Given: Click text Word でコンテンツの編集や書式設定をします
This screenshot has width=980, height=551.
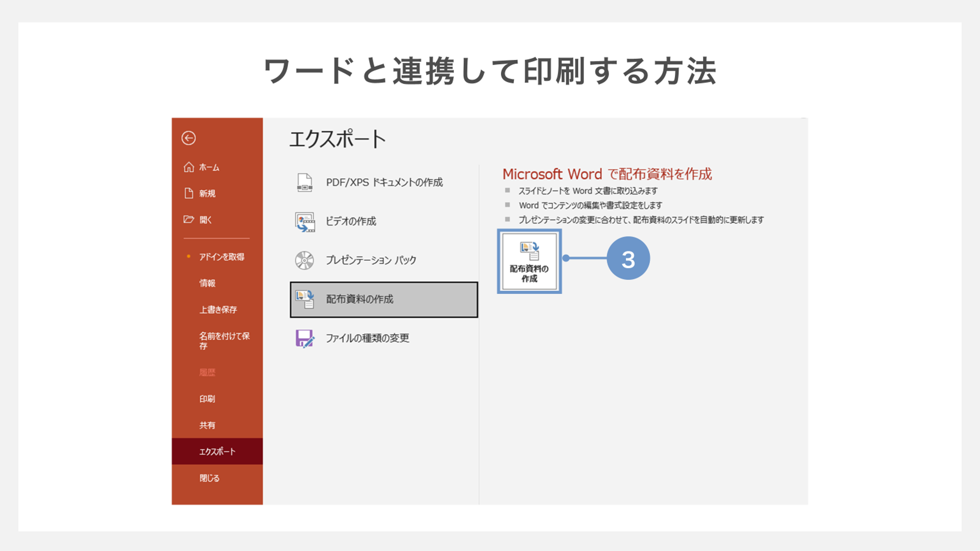Looking at the screenshot, I should click(590, 205).
